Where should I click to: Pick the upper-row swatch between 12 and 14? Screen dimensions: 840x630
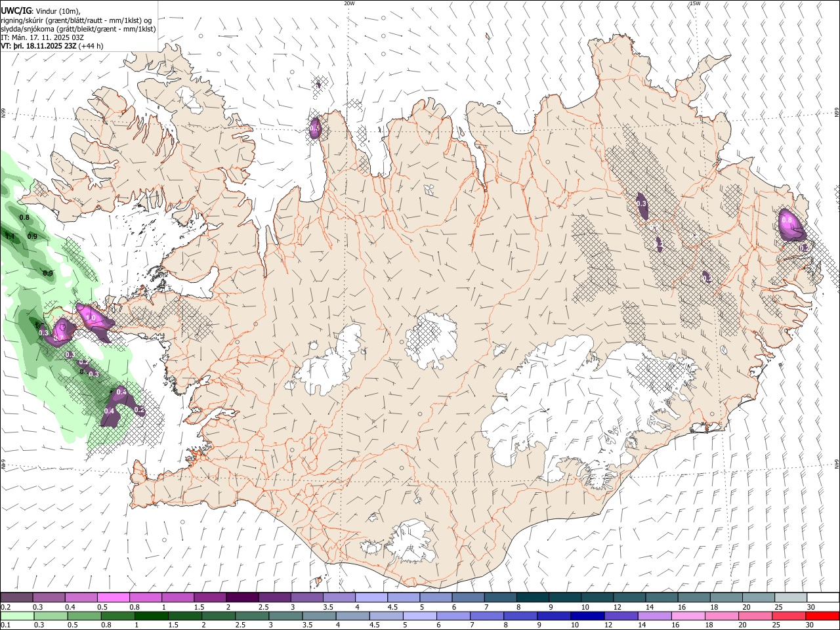click(x=630, y=597)
